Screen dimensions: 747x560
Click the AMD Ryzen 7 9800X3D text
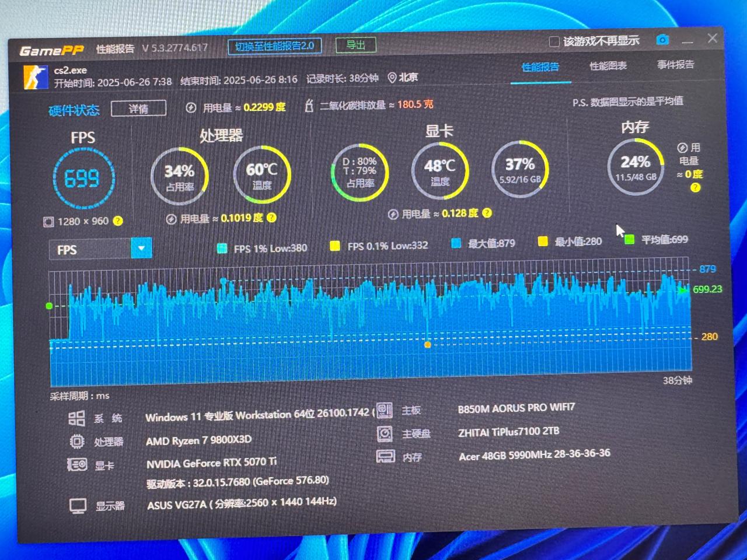[x=199, y=440]
